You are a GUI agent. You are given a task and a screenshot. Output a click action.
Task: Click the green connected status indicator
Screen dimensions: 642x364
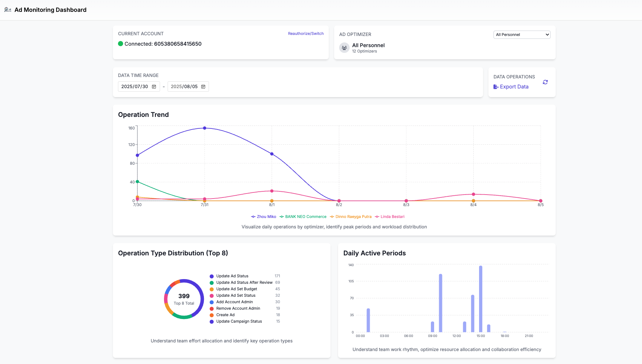point(120,44)
